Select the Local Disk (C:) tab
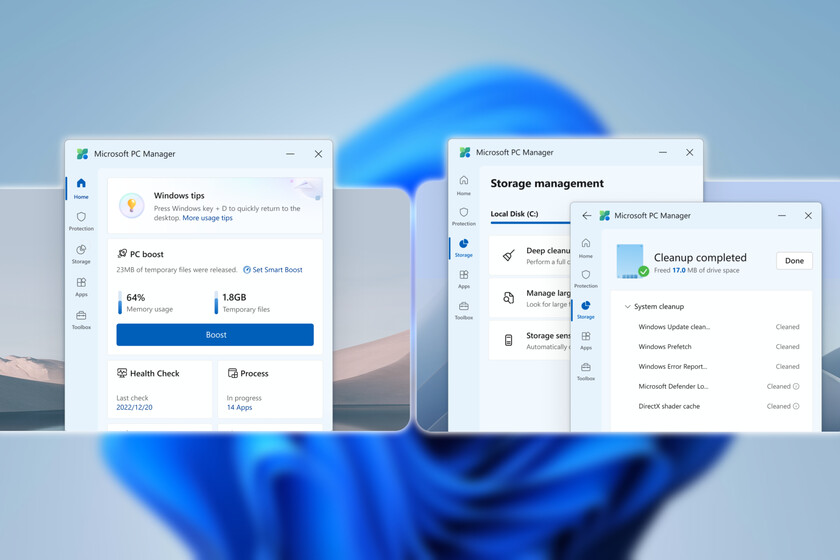The height and width of the screenshot is (560, 840). click(x=514, y=214)
